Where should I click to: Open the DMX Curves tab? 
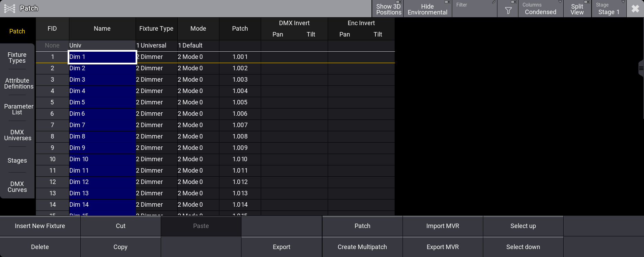click(17, 187)
